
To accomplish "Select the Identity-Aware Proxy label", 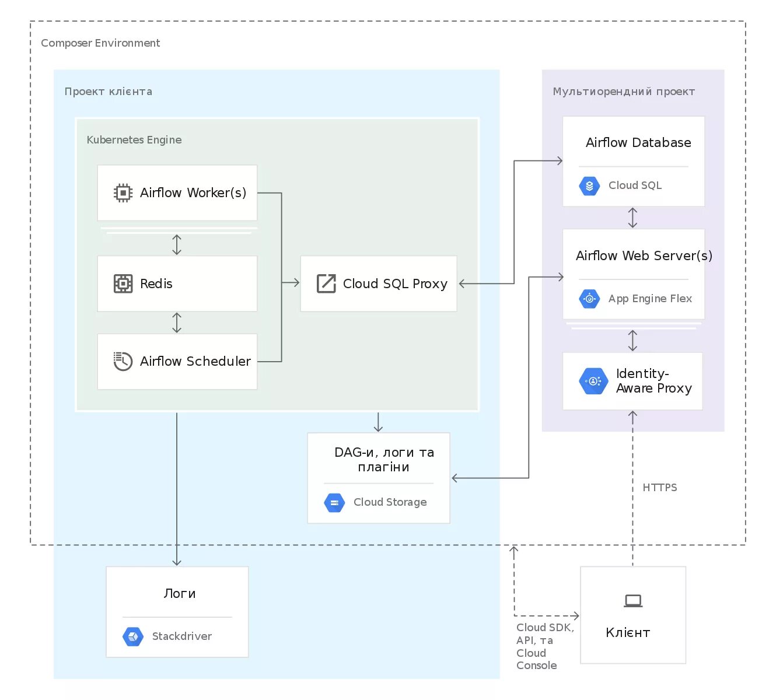I will tap(654, 381).
